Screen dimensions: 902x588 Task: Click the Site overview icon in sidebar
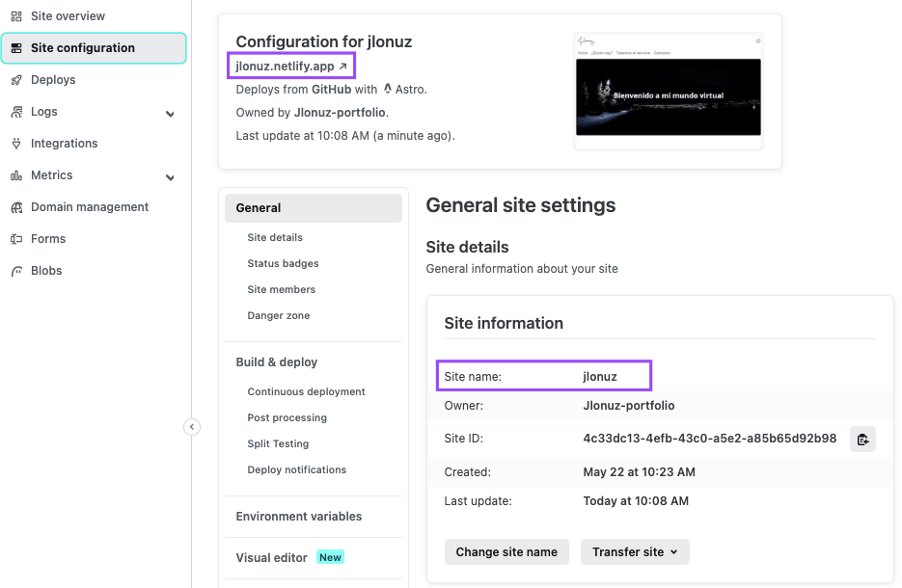16,16
